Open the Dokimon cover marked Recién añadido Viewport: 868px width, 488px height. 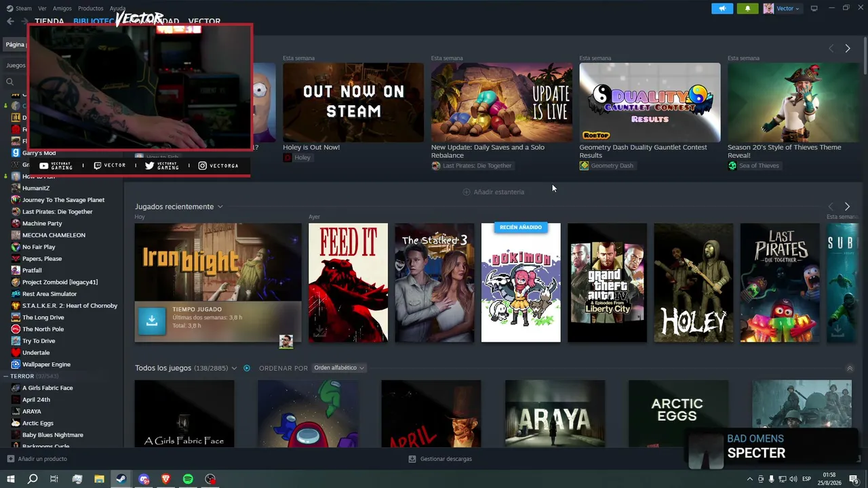click(521, 283)
